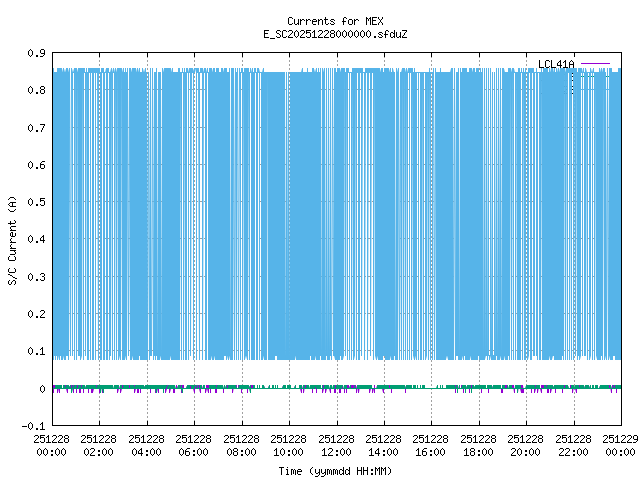Click the 251228 06:00 x-axis tick label
This screenshot has width=640, height=480.
point(193,445)
